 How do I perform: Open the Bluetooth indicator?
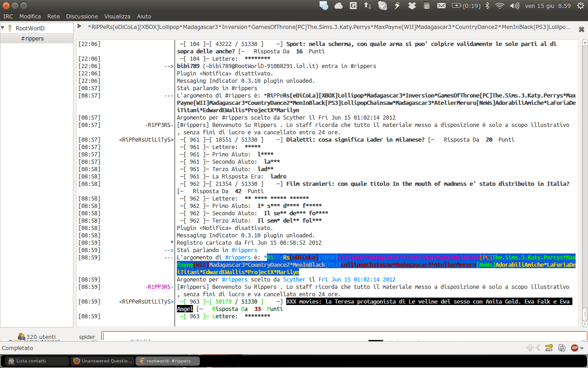[x=488, y=6]
